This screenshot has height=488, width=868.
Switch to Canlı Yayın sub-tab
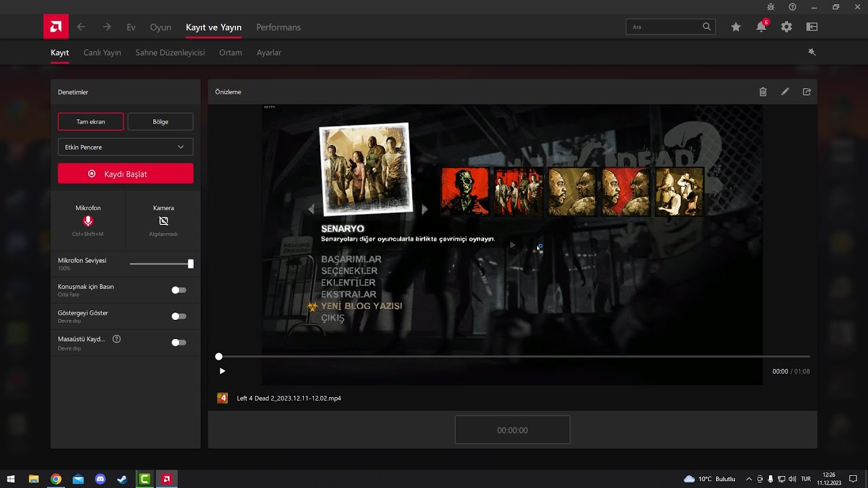pyautogui.click(x=102, y=52)
